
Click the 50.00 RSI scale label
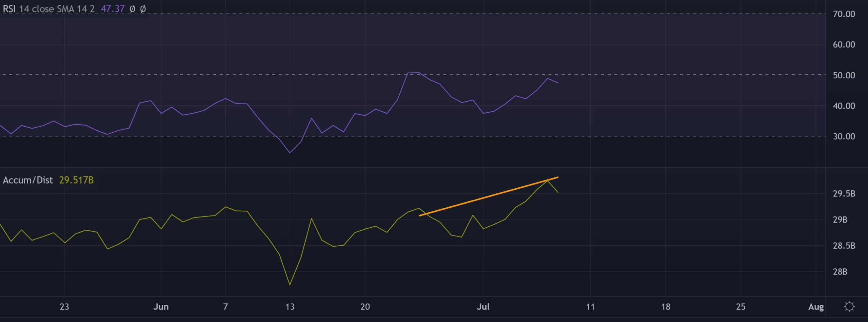[844, 75]
